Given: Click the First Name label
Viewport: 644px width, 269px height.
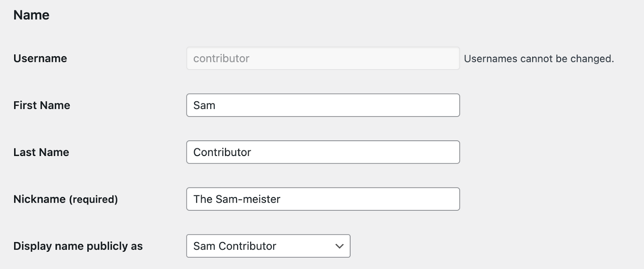Looking at the screenshot, I should click(42, 105).
